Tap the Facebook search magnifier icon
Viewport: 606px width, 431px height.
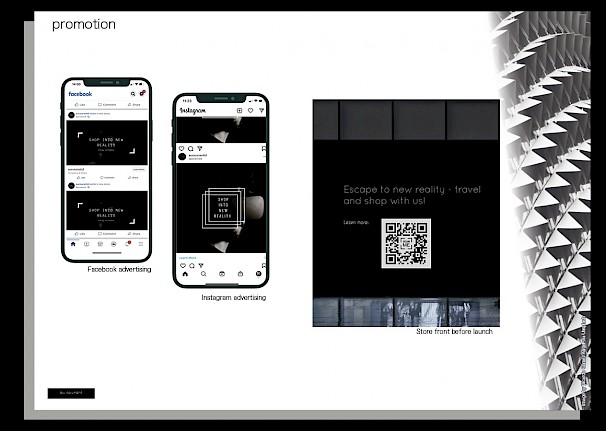(x=133, y=94)
